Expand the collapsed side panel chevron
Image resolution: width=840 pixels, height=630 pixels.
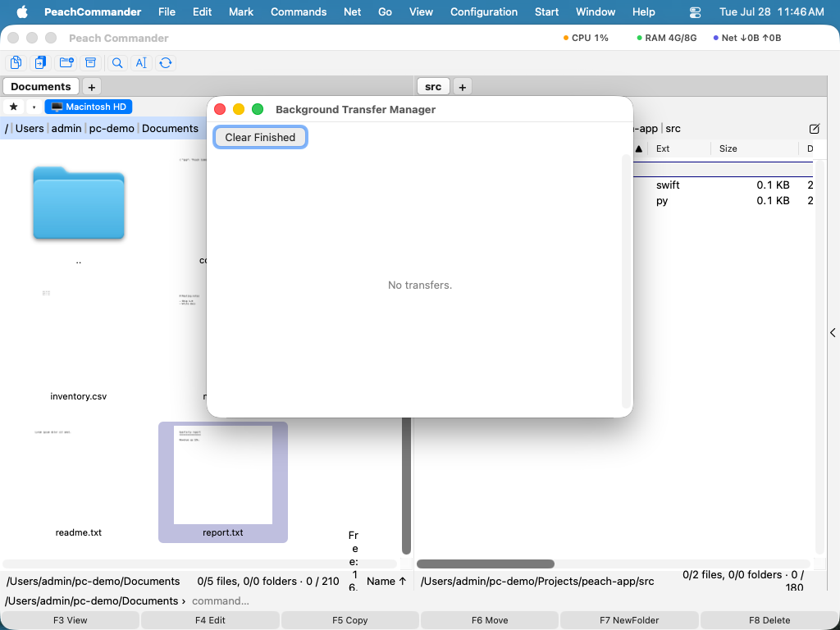point(833,333)
